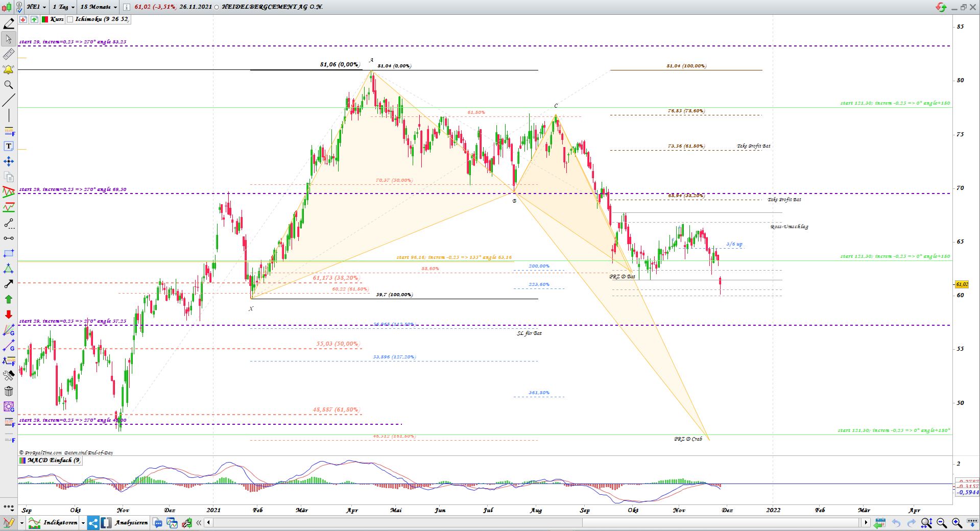Click the chat speech bubble icon

pyautogui.click(x=158, y=523)
